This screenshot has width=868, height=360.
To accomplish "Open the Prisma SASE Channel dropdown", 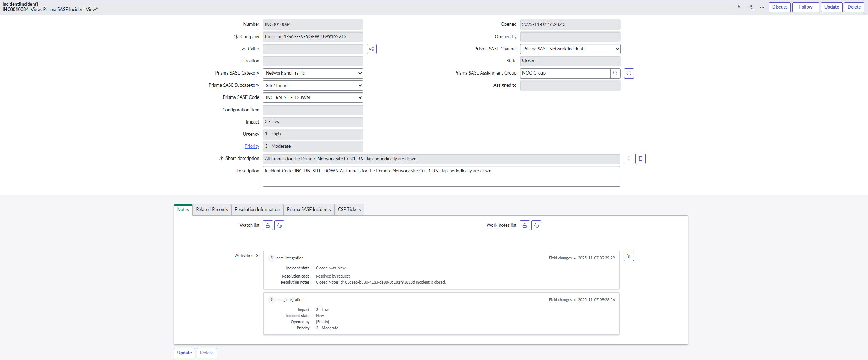I will (x=570, y=49).
